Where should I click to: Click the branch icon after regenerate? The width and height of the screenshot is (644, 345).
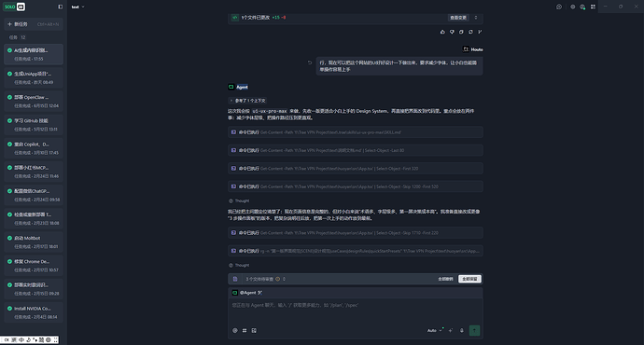480,32
